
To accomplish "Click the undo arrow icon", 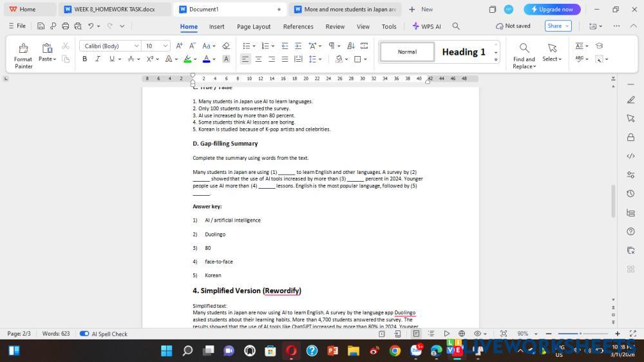I will point(91,26).
